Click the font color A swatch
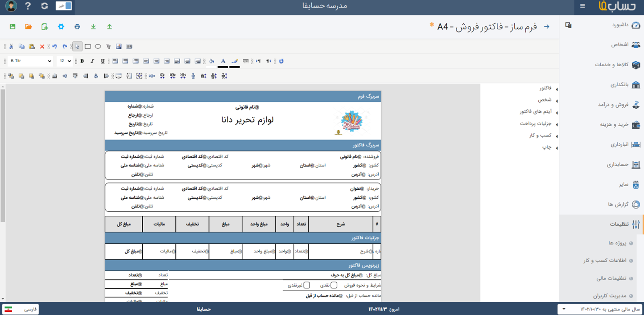 pos(223,61)
